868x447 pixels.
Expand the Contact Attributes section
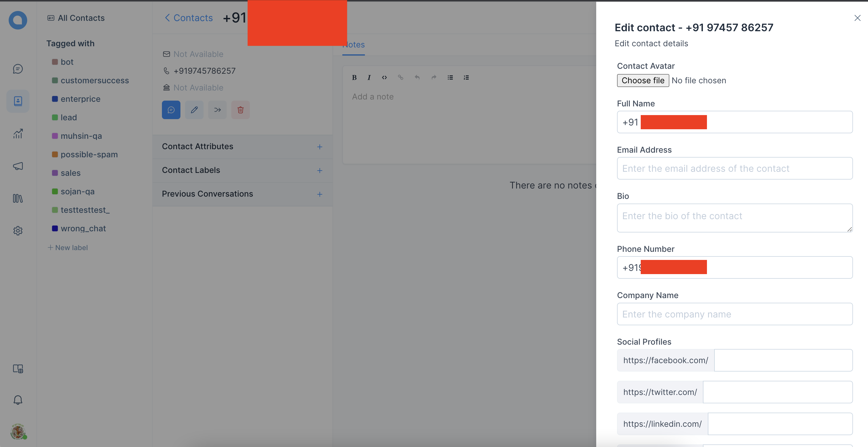(320, 147)
